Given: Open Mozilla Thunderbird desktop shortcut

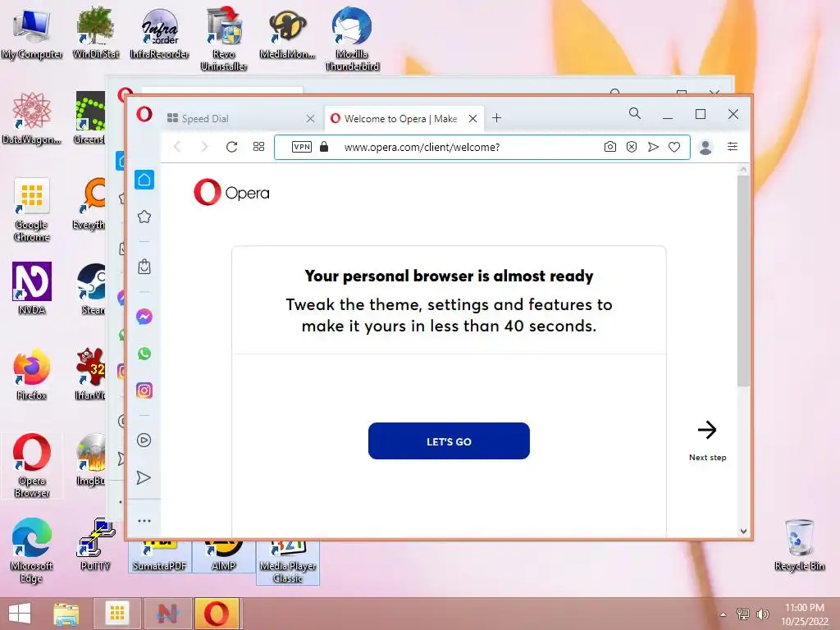Looking at the screenshot, I should click(352, 39).
